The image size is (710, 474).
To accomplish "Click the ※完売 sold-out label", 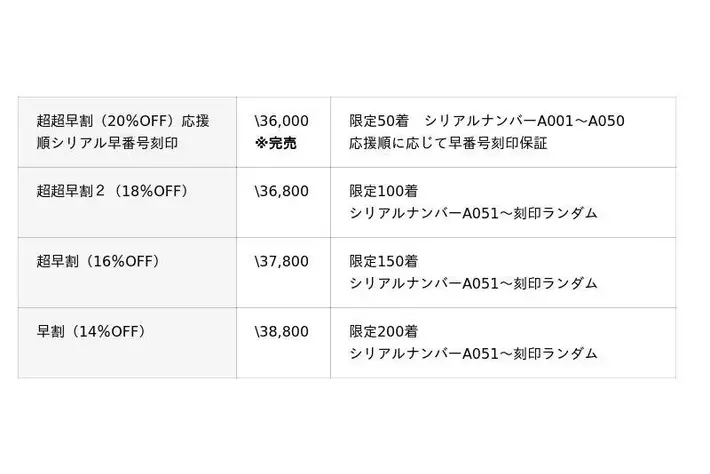I will 276,143.
